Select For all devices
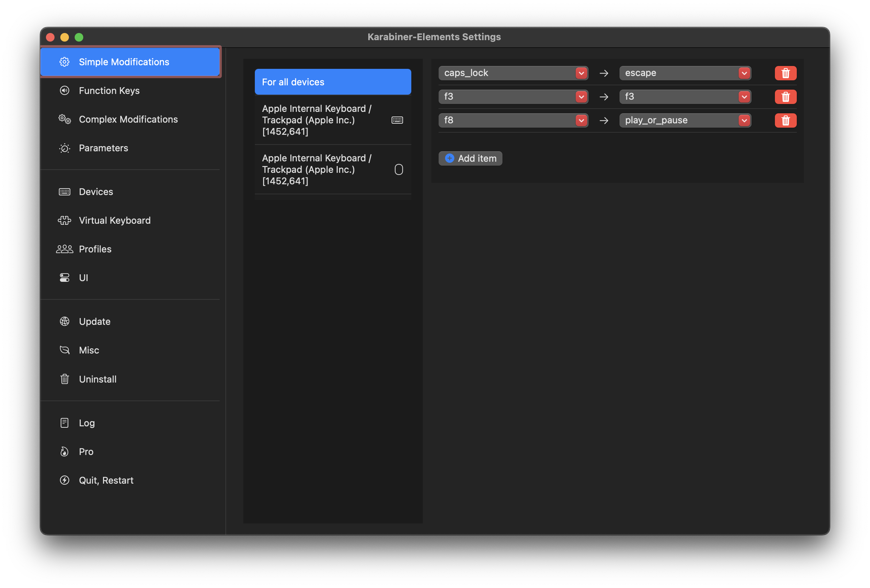The width and height of the screenshot is (870, 588). click(332, 82)
